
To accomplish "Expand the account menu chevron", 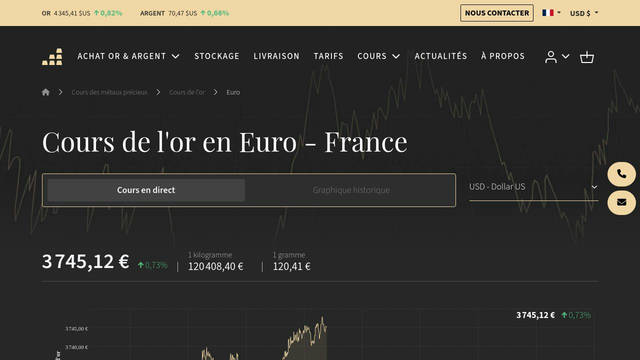I will 565,56.
